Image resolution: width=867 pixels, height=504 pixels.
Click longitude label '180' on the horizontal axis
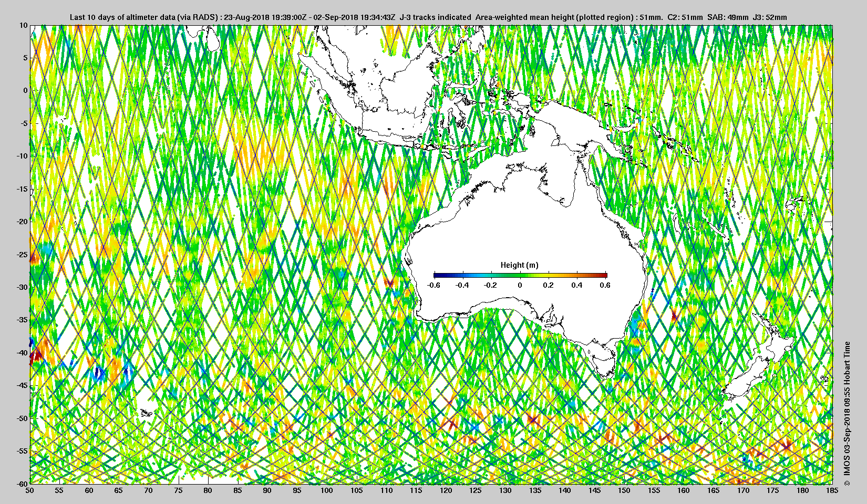point(802,490)
